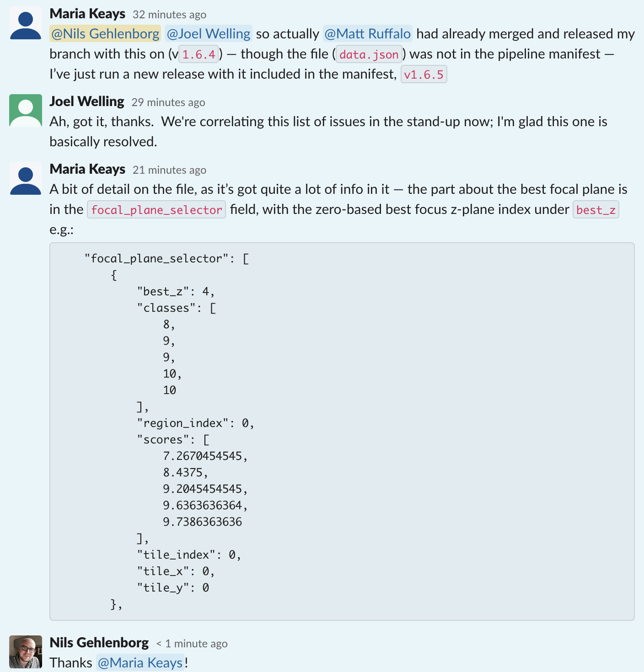This screenshot has width=644, height=672.
Task: Click Nils Gehlenborg's name above his reply
Action: pos(99,642)
